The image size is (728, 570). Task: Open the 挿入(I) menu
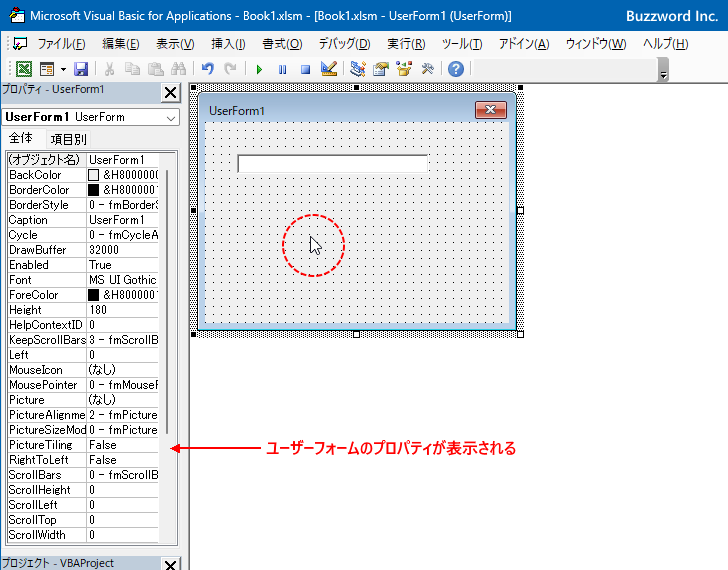(x=228, y=44)
